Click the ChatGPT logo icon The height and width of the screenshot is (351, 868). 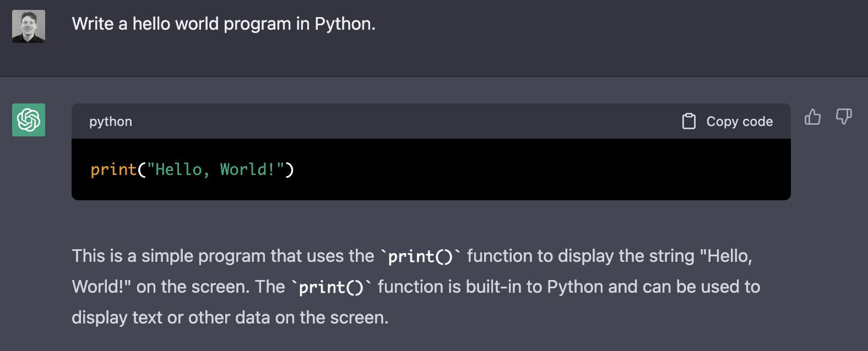pos(29,120)
